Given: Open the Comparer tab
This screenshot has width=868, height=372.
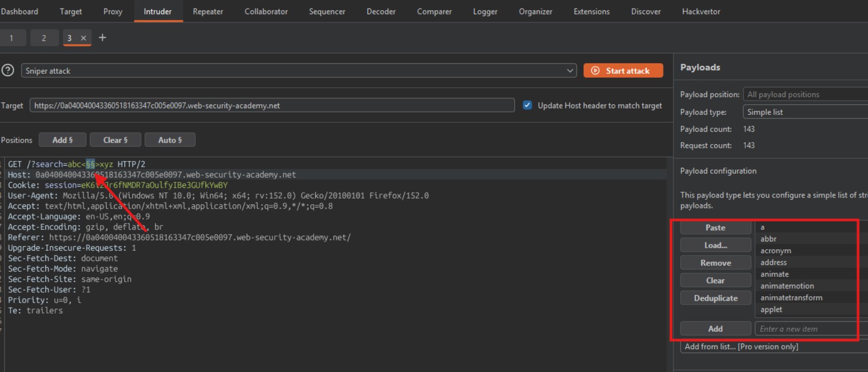Looking at the screenshot, I should 434,11.
